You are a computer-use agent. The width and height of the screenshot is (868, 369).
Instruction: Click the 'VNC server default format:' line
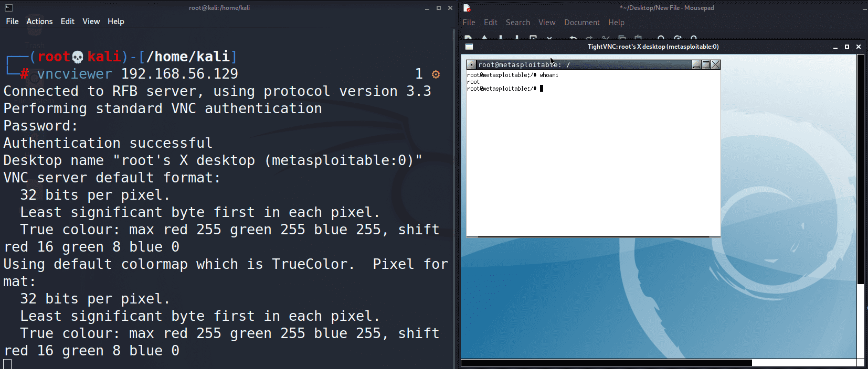(x=112, y=178)
